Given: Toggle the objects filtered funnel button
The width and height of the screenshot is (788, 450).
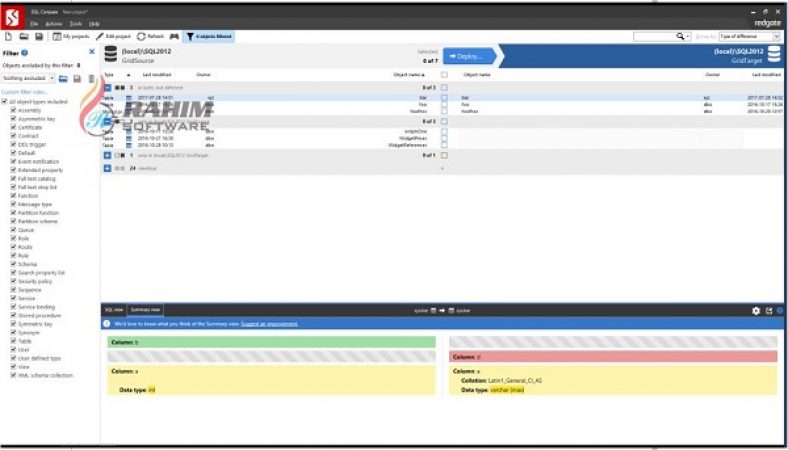Looking at the screenshot, I should (x=209, y=37).
